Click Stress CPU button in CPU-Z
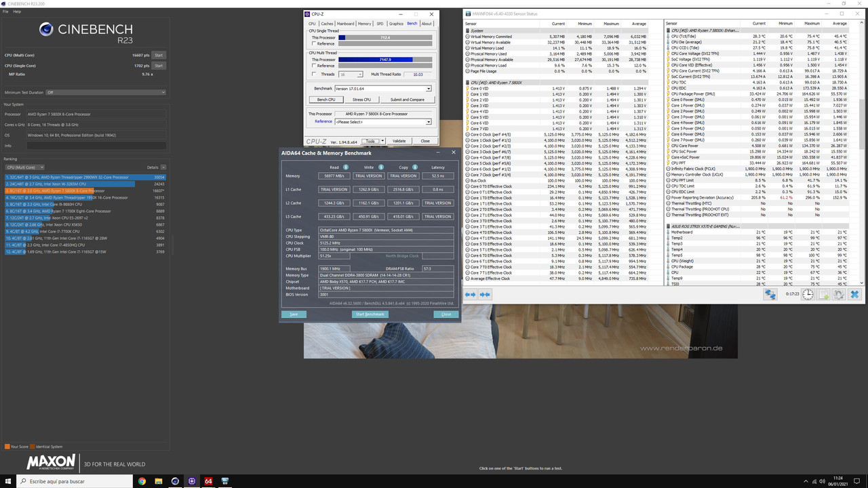Viewport: 868px width, 488px height. [361, 100]
